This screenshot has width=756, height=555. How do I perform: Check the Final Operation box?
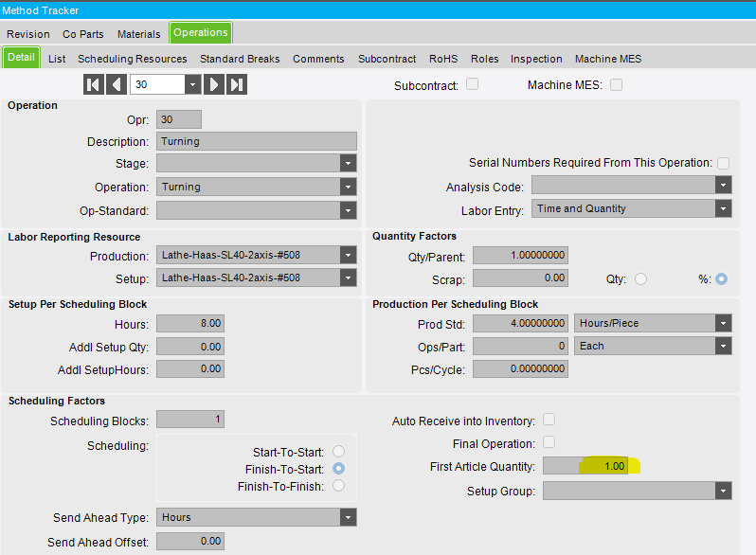[x=549, y=441]
